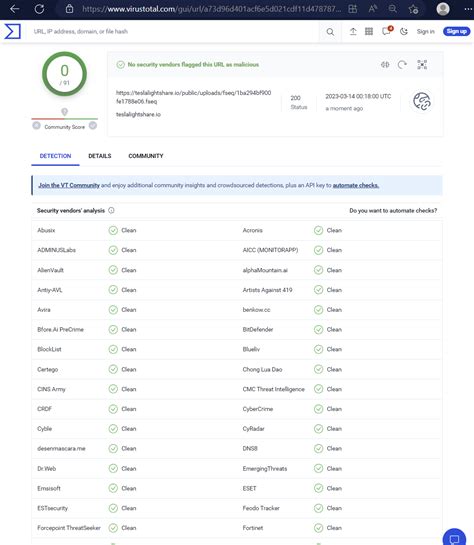Vote down on Community Score

36,125
